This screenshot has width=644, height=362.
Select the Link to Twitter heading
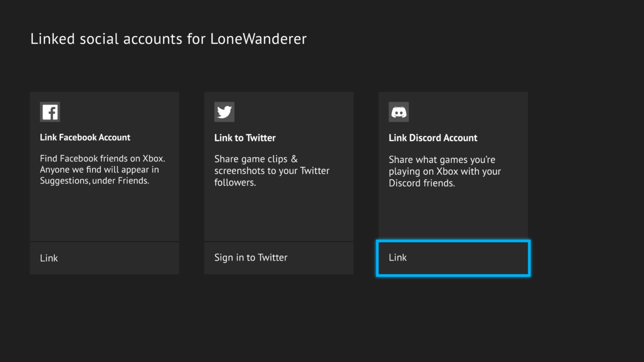245,138
